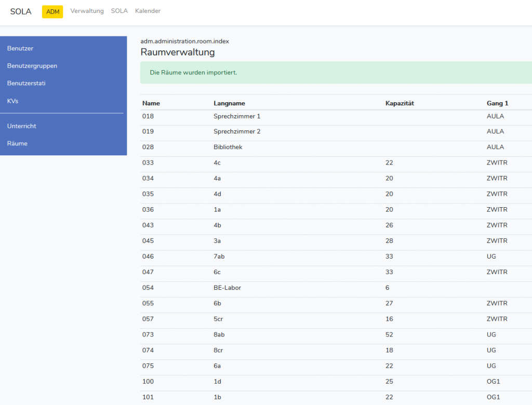The image size is (532, 405).
Task: Select the Langname cell '3a'
Action: 217,240
